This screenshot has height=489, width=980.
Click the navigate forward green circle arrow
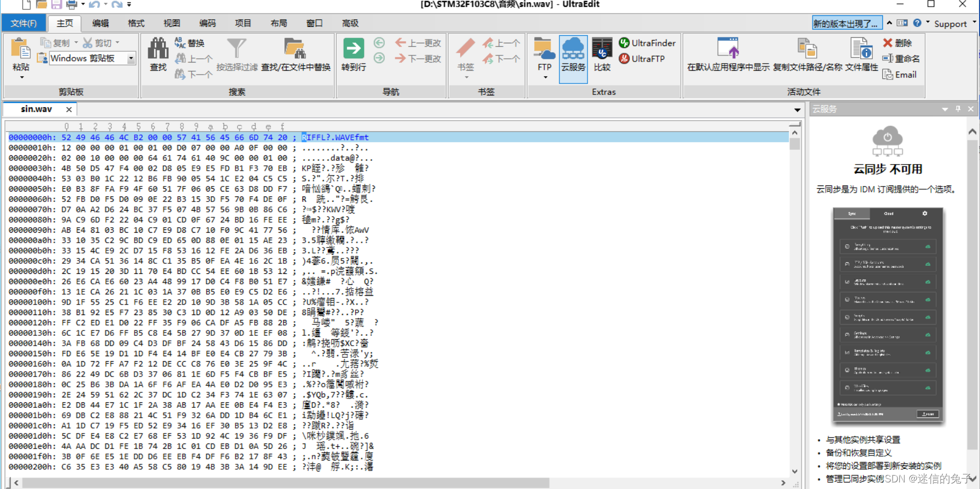(379, 58)
